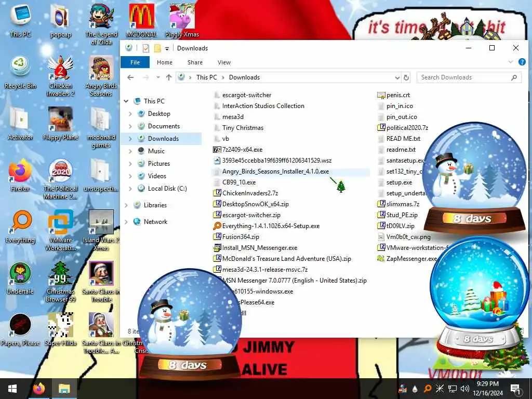The height and width of the screenshot is (399, 532).
Task: Switch to the Share ribbon tab
Action: pos(195,62)
